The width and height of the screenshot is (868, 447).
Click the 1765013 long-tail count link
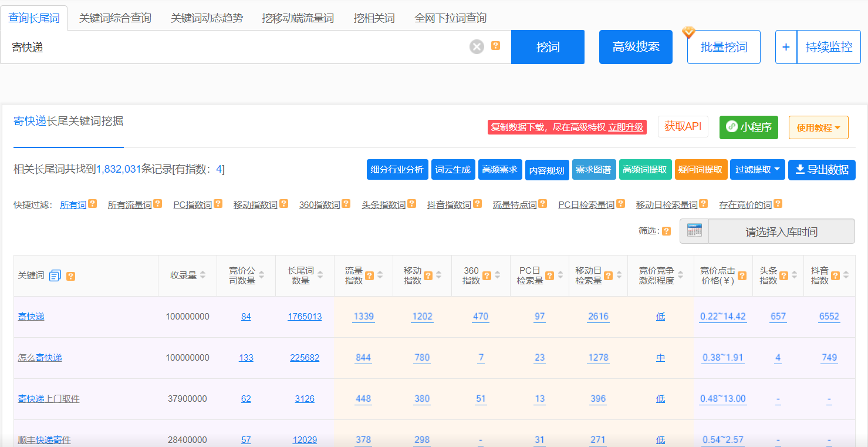point(305,317)
